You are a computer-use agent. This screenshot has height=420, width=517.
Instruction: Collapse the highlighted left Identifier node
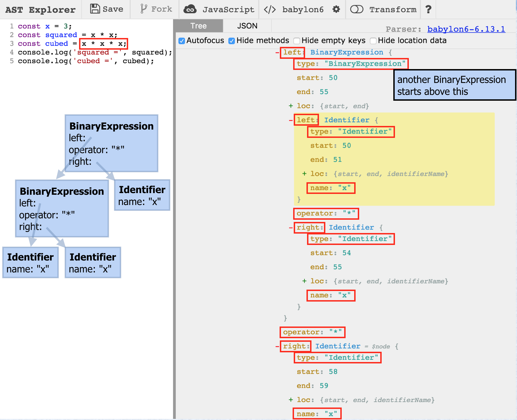pyautogui.click(x=291, y=120)
